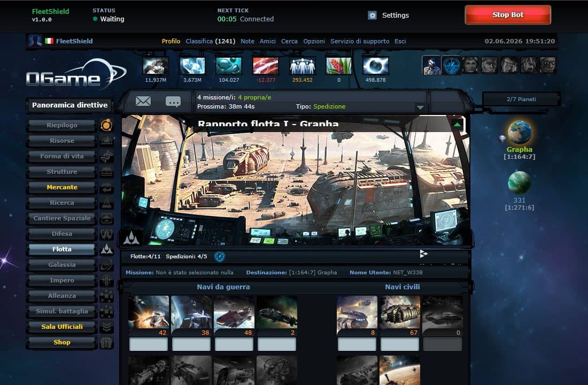Open Risorse in sidebar
Viewport: 588px width, 385px height.
coord(62,141)
